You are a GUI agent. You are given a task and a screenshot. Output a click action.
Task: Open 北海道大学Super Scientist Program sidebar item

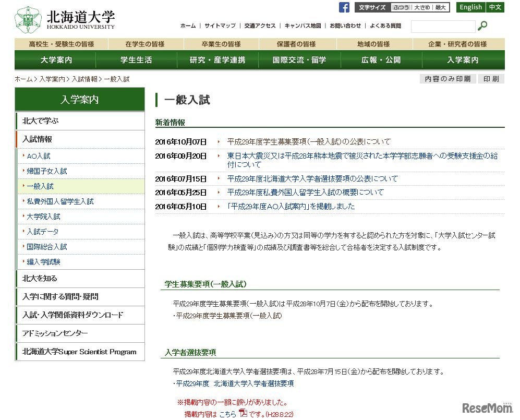point(80,352)
